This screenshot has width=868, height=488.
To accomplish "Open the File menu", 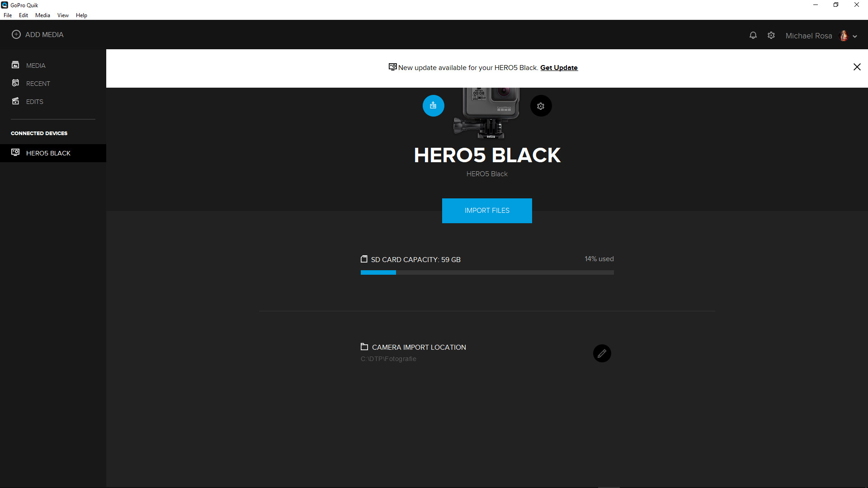I will click(x=8, y=15).
